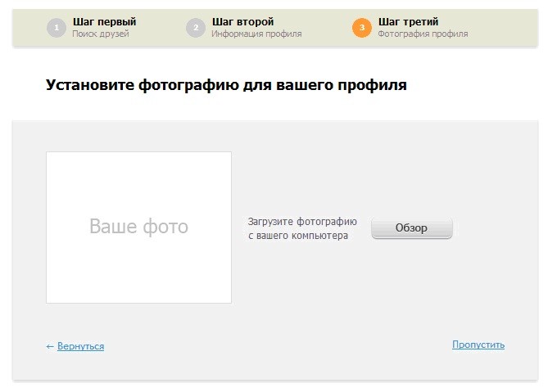Click the step 1 circle icon
Screen dimensions: 557x392
(57, 28)
